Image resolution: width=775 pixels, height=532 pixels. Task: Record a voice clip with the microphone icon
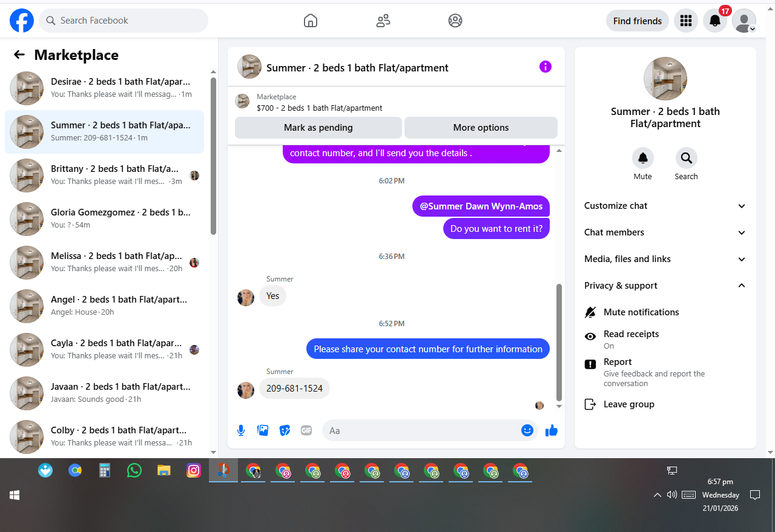[x=241, y=430]
